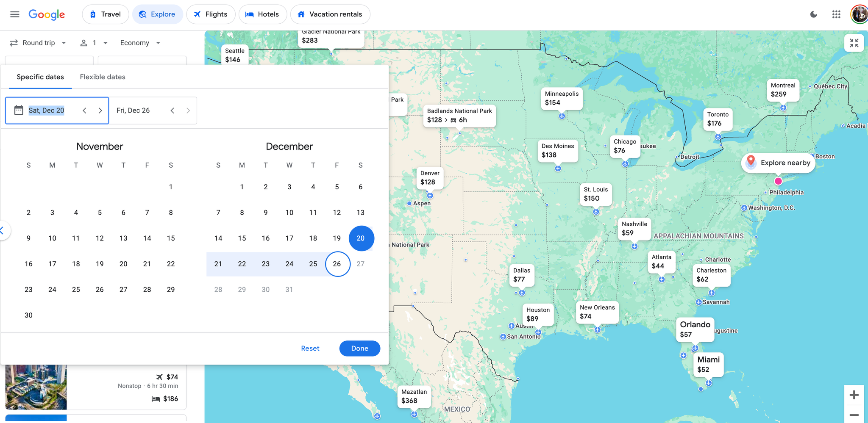The height and width of the screenshot is (423, 868).
Task: Select December 26 in the calendar
Action: (337, 264)
